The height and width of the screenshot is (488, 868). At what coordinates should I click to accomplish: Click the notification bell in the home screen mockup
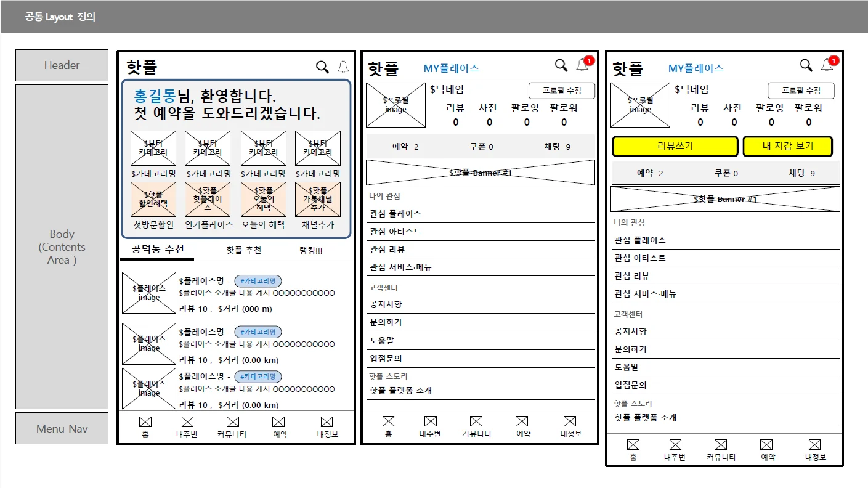[343, 67]
